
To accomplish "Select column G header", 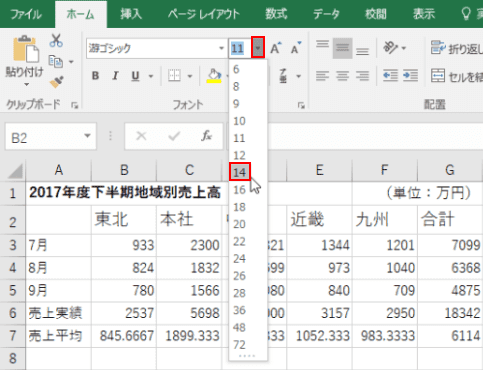I will click(450, 170).
